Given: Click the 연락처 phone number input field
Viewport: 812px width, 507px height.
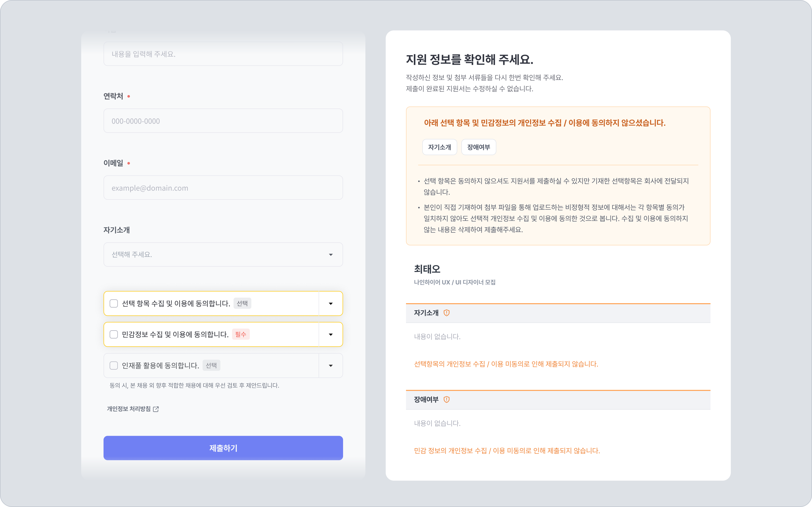Looking at the screenshot, I should pyautogui.click(x=223, y=121).
